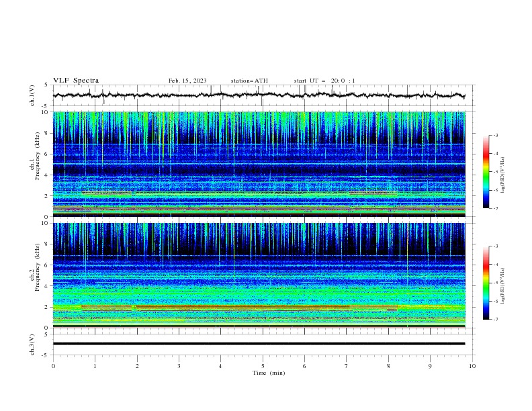Click the ch.1 "Frequency (kHz)" axis label
This screenshot has width=532, height=411.
click(x=38, y=155)
